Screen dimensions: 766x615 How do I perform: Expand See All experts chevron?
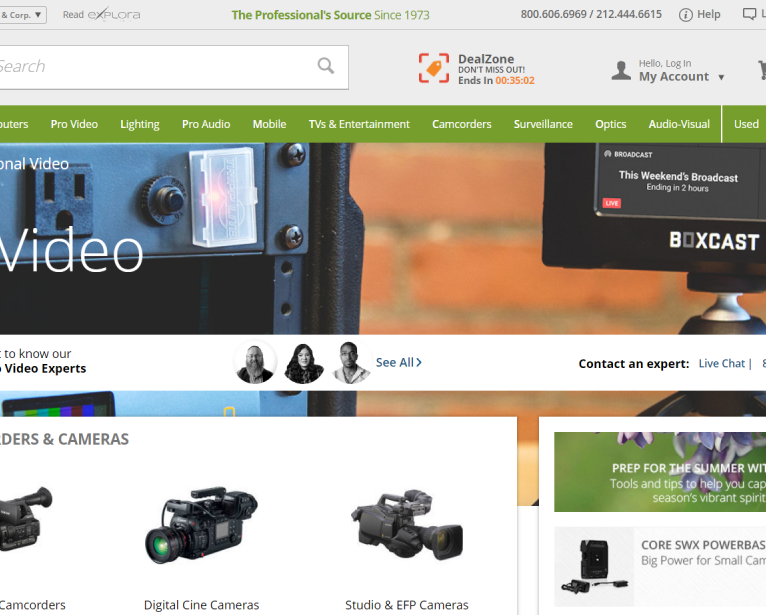[x=418, y=362]
